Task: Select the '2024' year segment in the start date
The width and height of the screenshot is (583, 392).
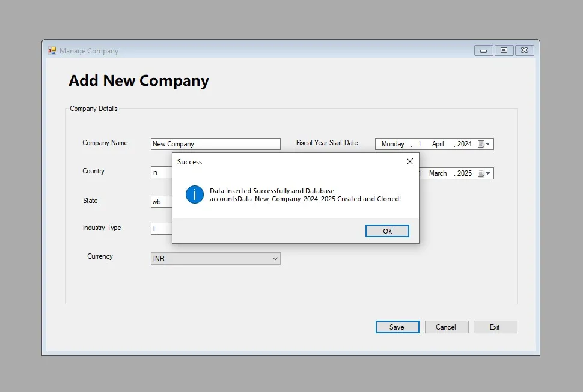Action: pos(465,143)
